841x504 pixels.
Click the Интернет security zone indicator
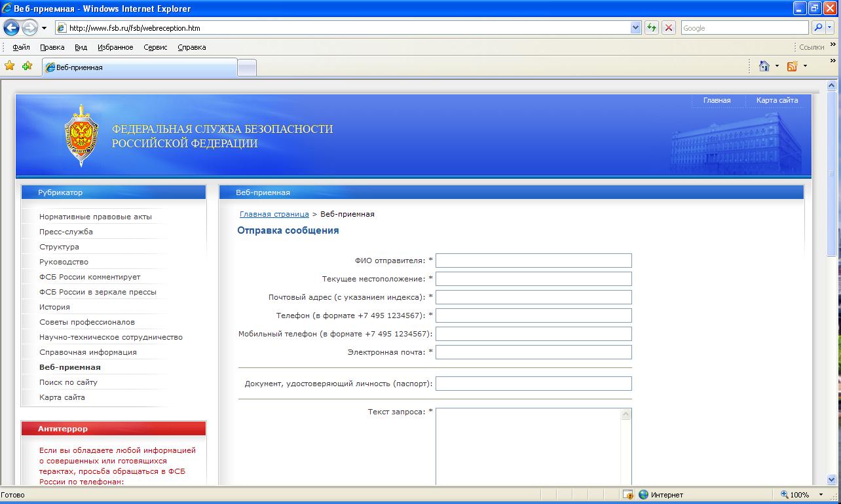[x=660, y=495]
